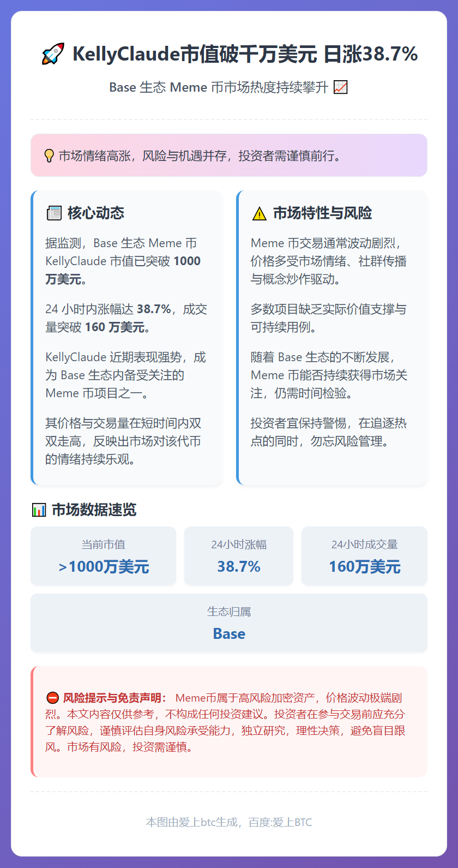The image size is (458, 868).
Task: Click the red no-entry icon in the risk disclaimer
Action: click(52, 698)
